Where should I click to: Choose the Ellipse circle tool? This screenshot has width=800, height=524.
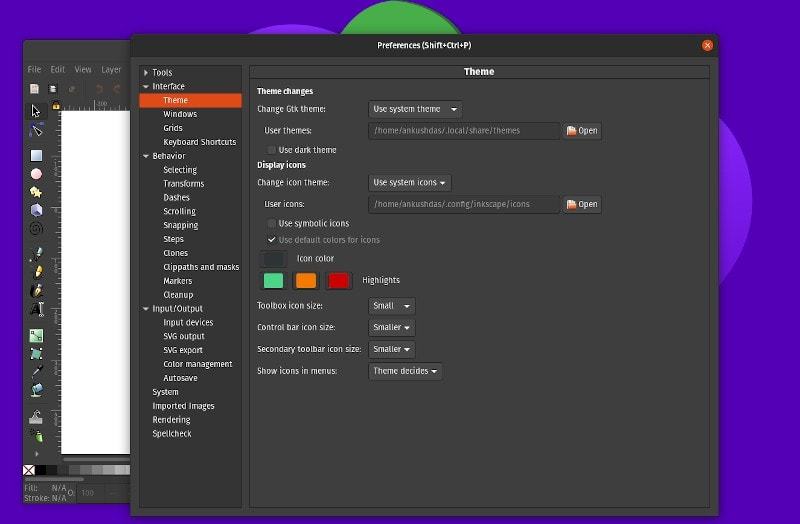[x=36, y=173]
